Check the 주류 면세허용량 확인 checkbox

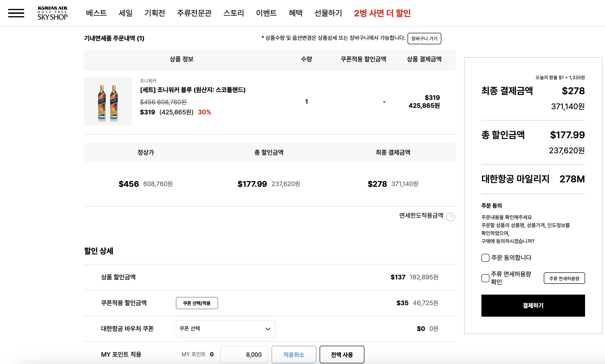485,278
